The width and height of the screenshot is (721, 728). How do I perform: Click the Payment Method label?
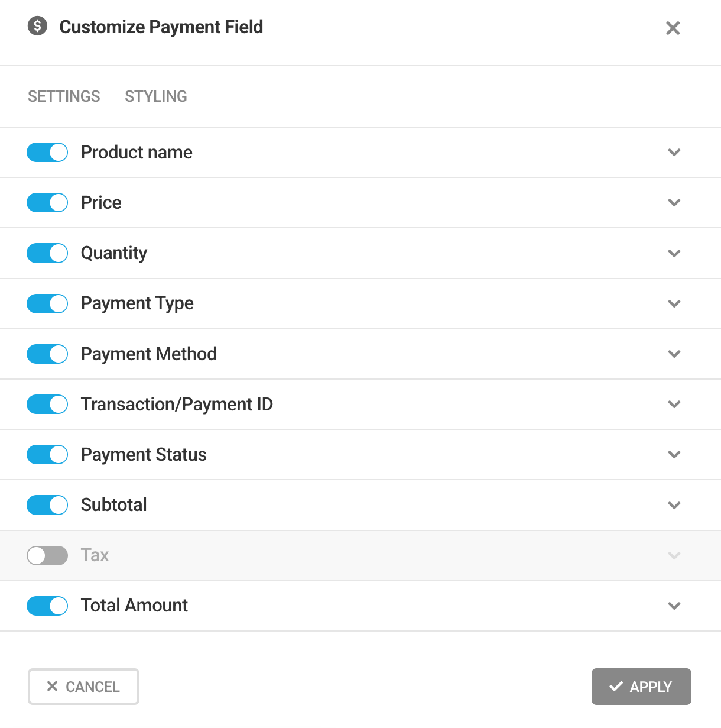[149, 354]
